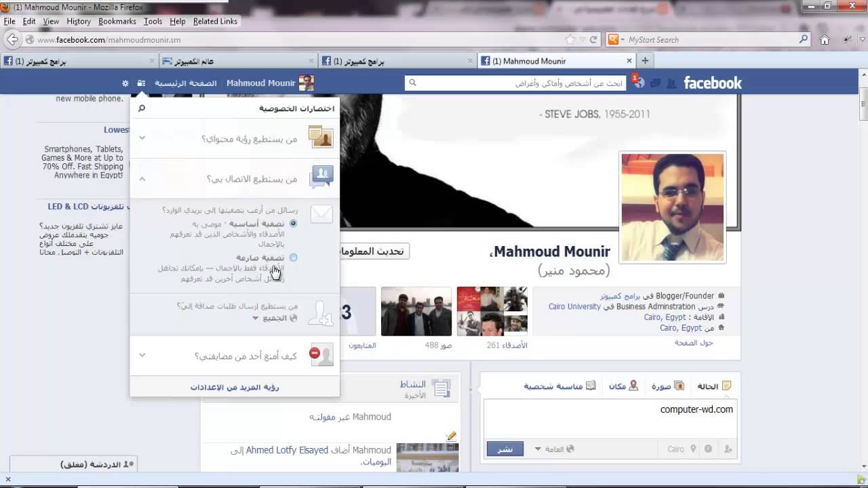
Task: Click 'تحديث المعلومات' update info button
Action: point(374,251)
